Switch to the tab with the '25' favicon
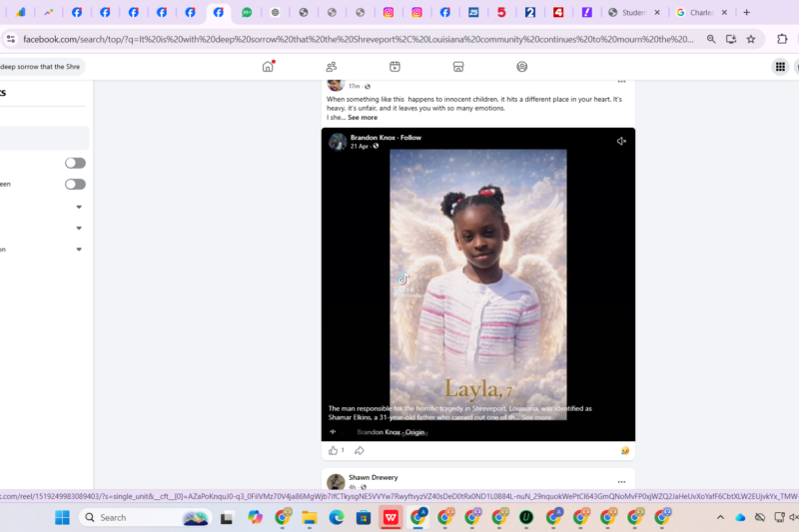The height and width of the screenshot is (532, 799). (x=473, y=12)
